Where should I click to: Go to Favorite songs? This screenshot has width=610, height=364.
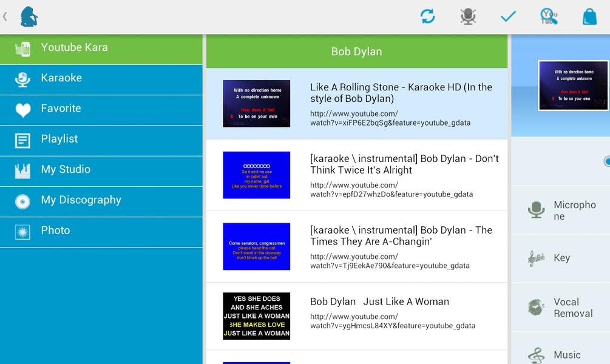click(101, 110)
